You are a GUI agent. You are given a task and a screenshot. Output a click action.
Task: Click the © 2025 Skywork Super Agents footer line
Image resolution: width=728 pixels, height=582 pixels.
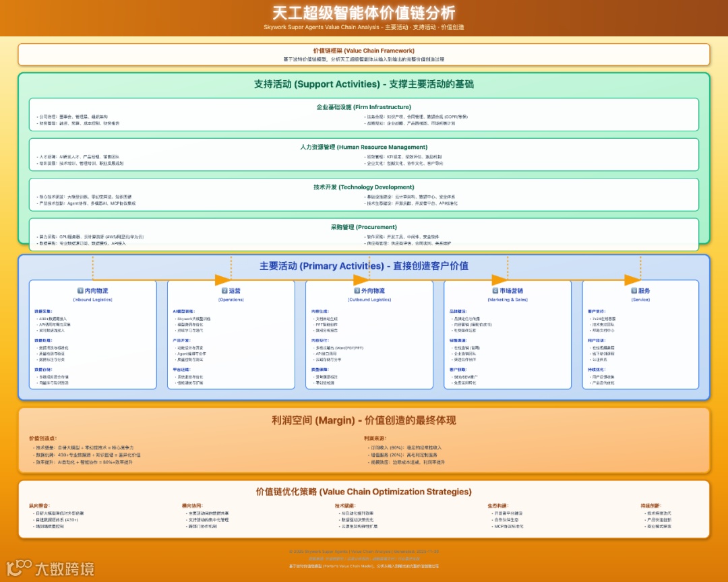[x=363, y=552]
